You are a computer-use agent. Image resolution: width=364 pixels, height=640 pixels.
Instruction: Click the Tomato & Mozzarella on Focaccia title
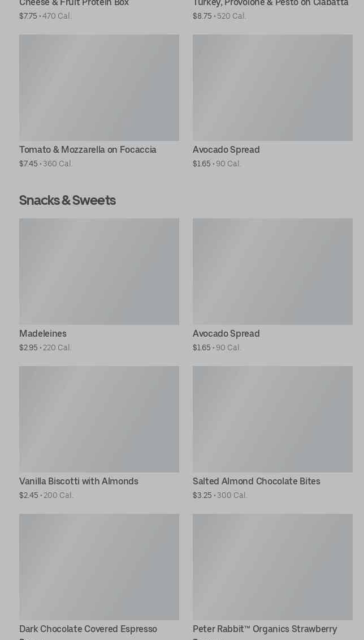tap(88, 150)
